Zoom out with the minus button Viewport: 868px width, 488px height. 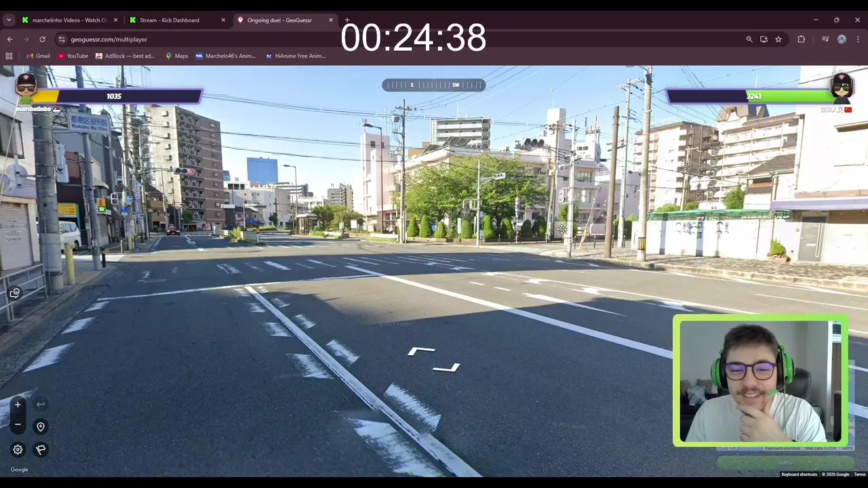coord(18,425)
